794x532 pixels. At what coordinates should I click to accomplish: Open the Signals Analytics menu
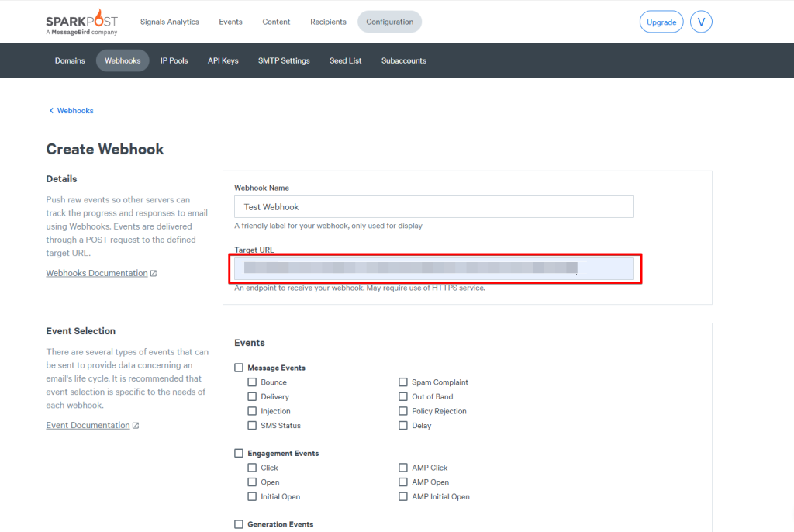[169, 22]
